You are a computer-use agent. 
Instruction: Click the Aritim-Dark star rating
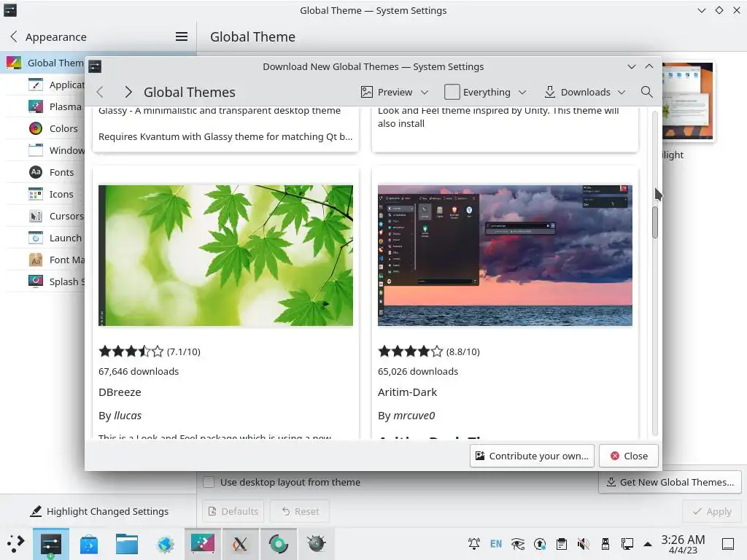click(x=410, y=352)
